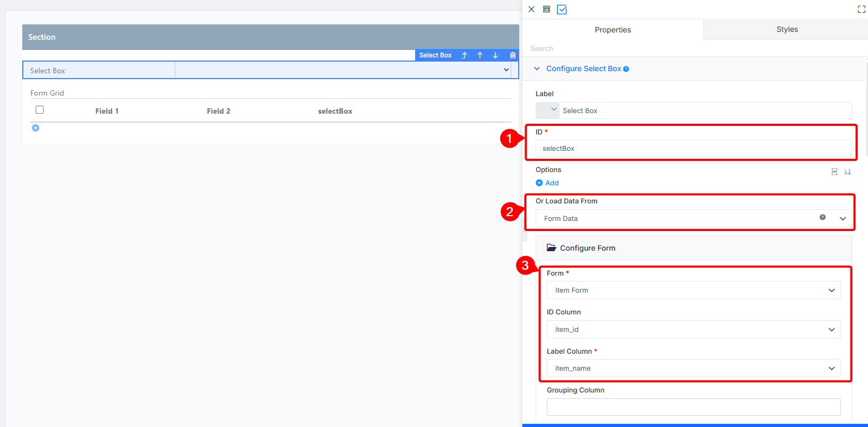Add a Form Grid row with plus icon

(x=36, y=128)
